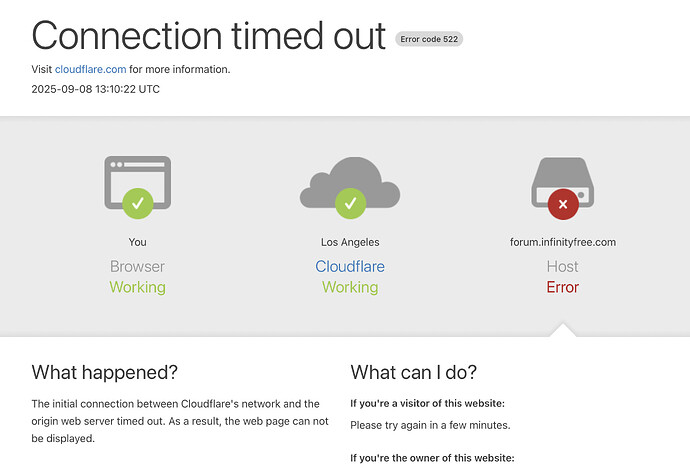Click the Host label under the server
This screenshot has width=690, height=470.
tap(562, 266)
